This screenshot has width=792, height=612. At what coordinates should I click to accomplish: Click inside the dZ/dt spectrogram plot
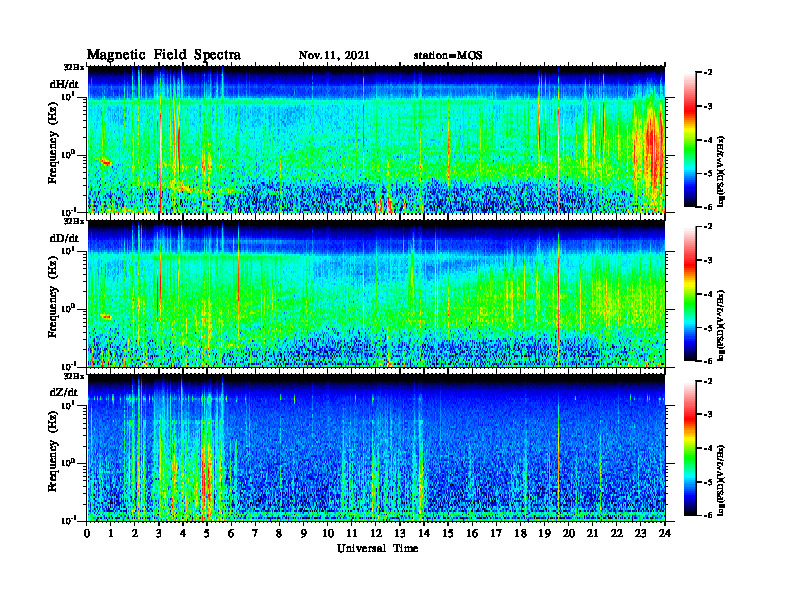click(376, 448)
